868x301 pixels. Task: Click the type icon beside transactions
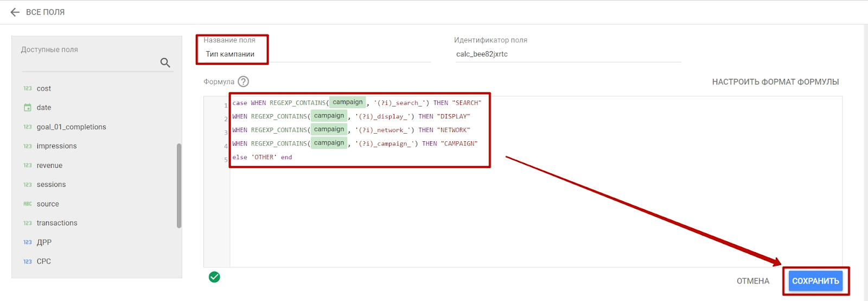point(28,223)
